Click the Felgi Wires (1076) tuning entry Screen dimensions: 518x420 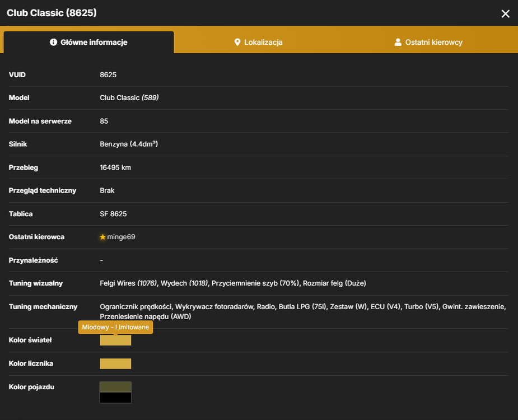coord(128,283)
